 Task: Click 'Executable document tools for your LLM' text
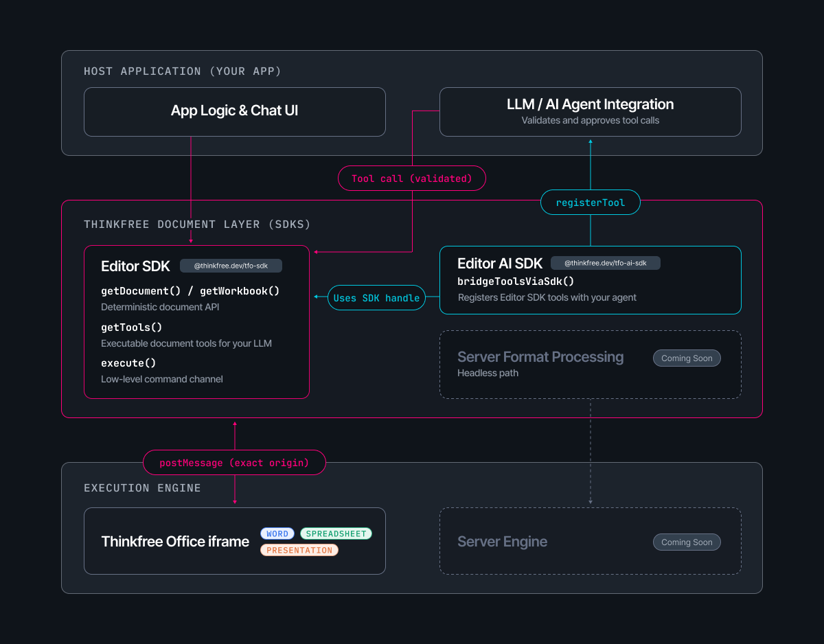[186, 343]
